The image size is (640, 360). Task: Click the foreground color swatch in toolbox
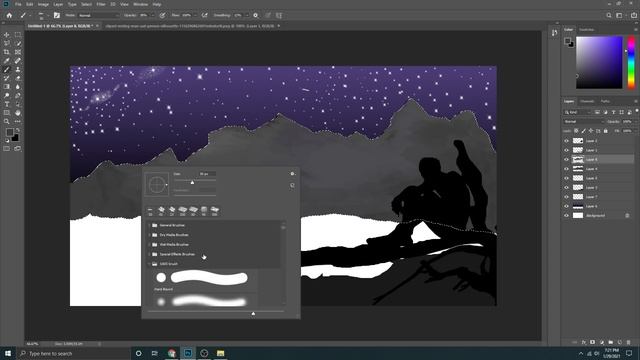(9, 132)
